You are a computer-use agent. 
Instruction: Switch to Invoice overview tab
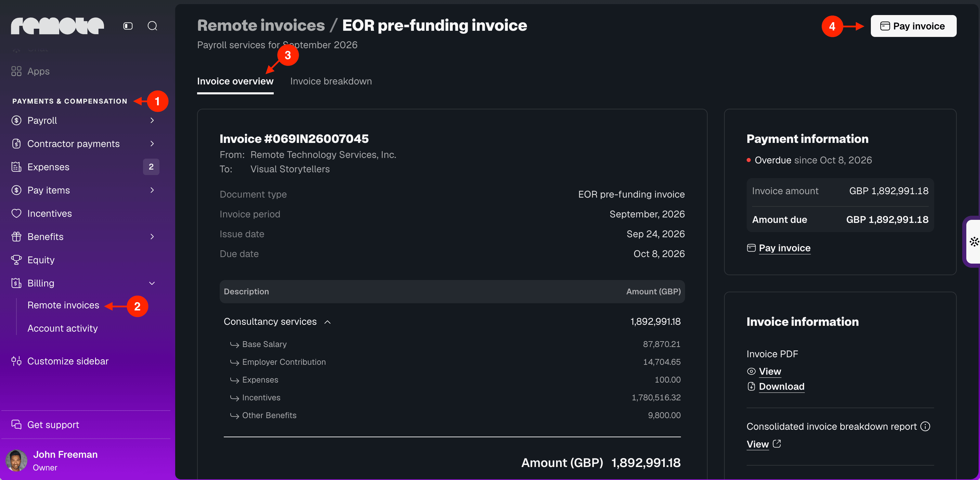pos(235,81)
